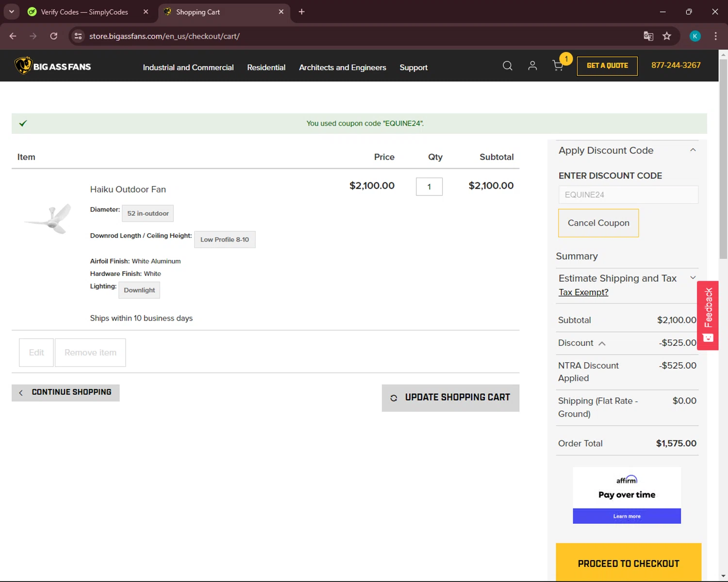The width and height of the screenshot is (728, 582).
Task: Click CONTINUE SHOPPING button
Action: (66, 392)
